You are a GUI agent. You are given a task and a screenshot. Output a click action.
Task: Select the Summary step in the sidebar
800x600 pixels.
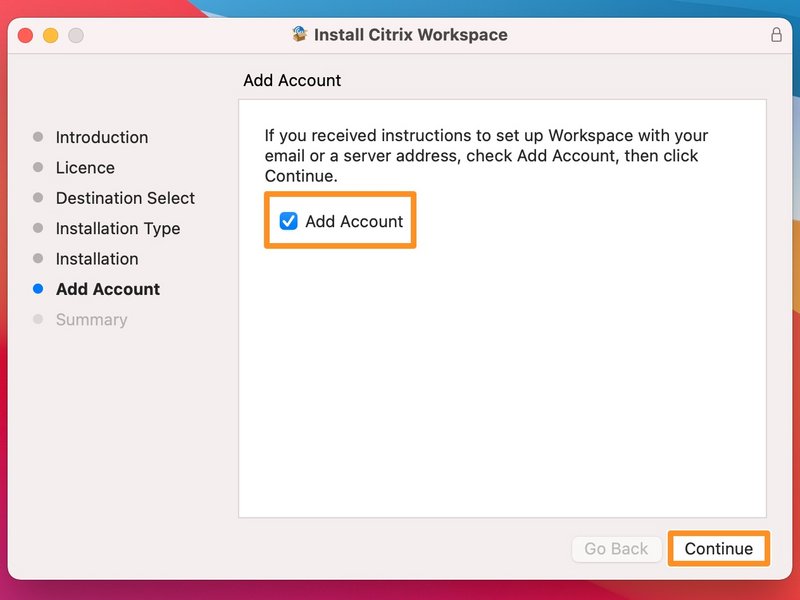91,319
